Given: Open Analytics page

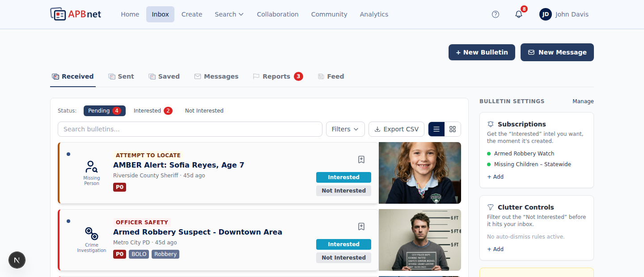Looking at the screenshot, I should click(374, 14).
